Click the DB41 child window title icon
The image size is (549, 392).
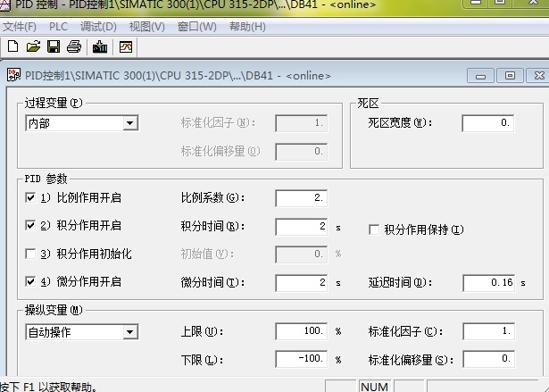(14, 75)
